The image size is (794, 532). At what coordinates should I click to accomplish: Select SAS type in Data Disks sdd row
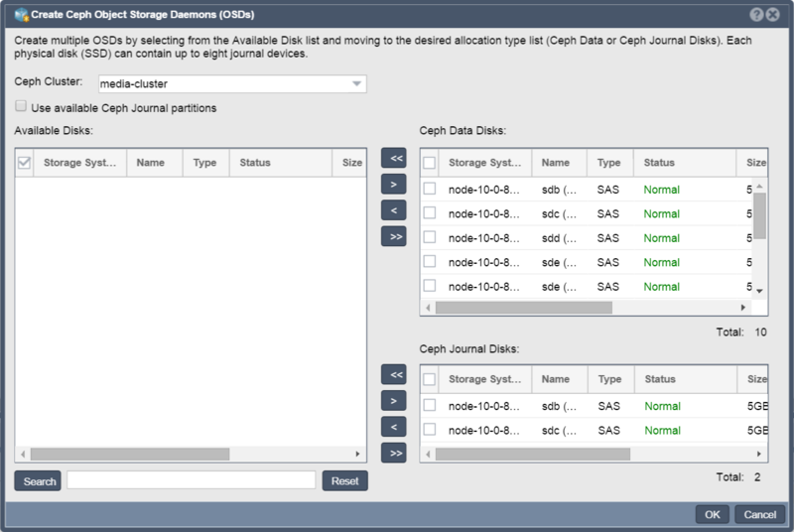607,238
